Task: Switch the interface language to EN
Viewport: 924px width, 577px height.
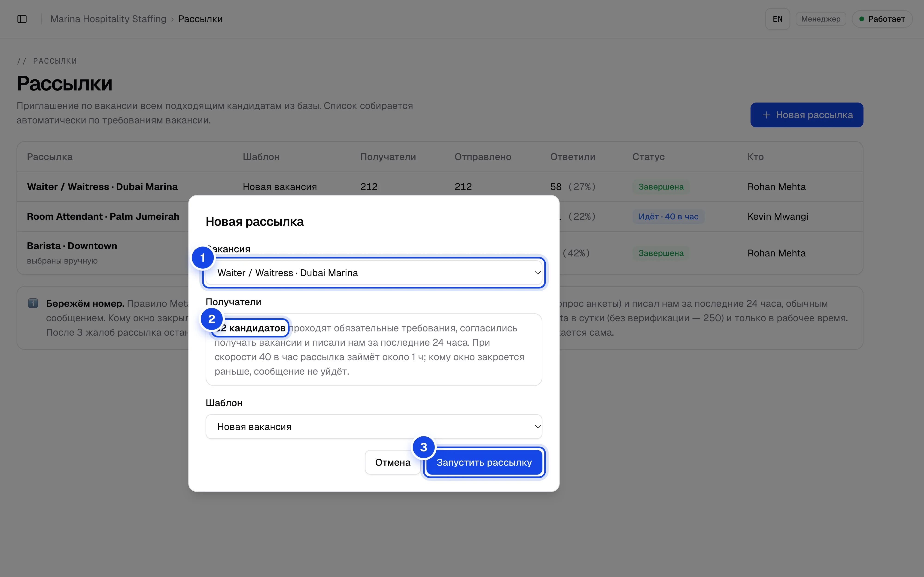Action: tap(777, 19)
